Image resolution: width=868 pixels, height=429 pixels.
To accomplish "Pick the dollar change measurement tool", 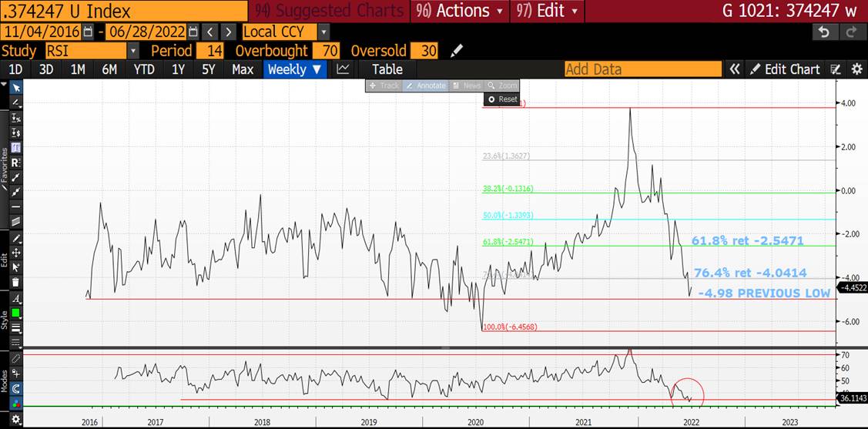I will click(x=16, y=132).
